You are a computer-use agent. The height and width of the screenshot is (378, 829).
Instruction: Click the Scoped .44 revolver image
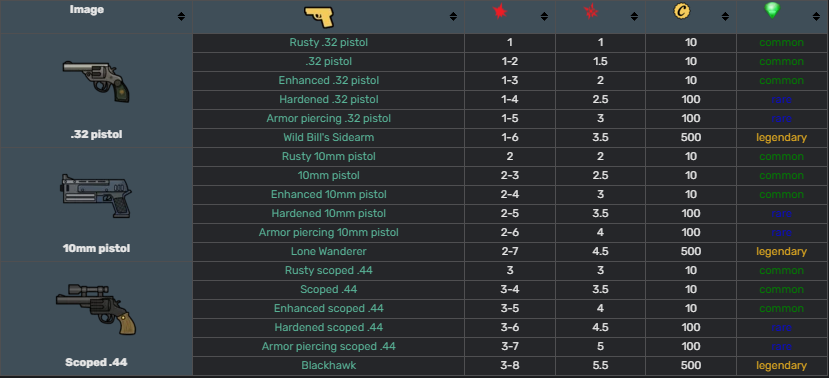click(96, 309)
